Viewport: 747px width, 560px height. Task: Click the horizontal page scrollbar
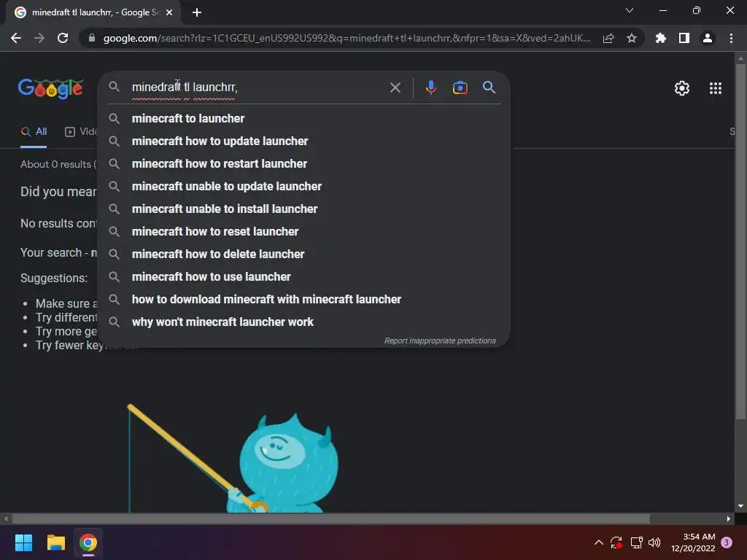pos(330,518)
